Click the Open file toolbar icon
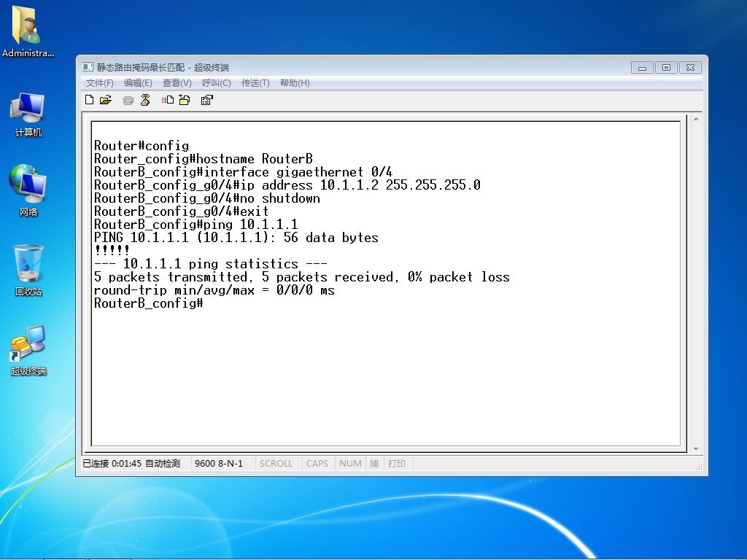The width and height of the screenshot is (747, 560). (x=106, y=99)
